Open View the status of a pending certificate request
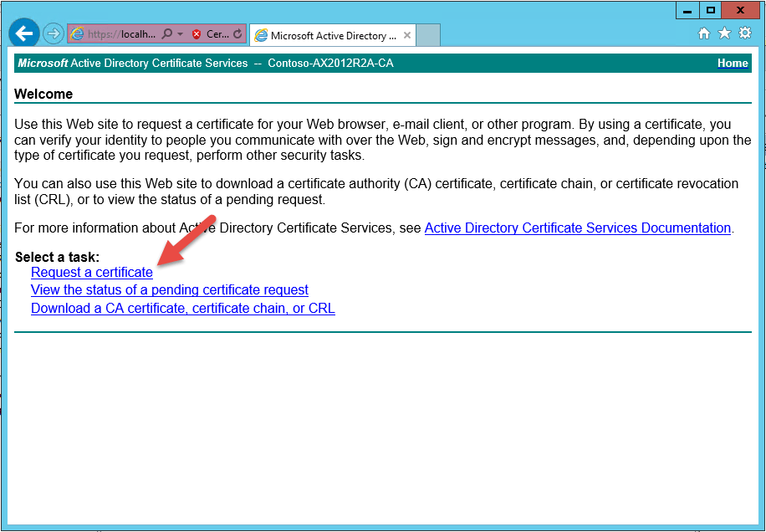 coord(170,289)
